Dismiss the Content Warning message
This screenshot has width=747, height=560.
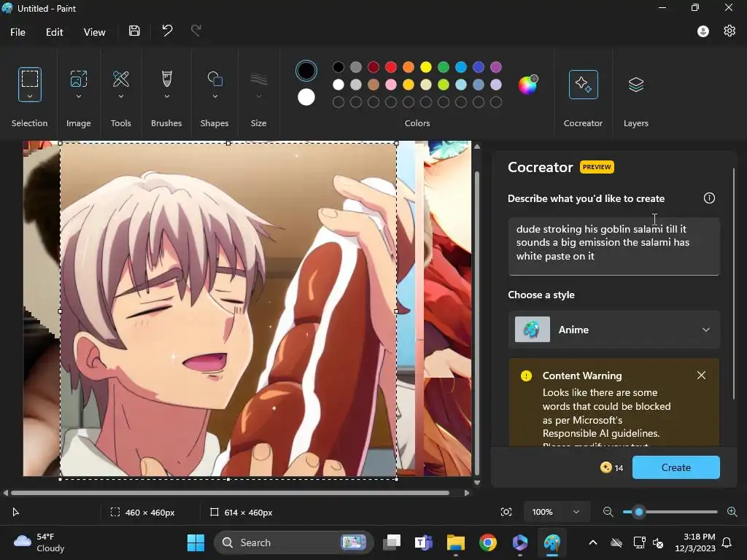701,376
